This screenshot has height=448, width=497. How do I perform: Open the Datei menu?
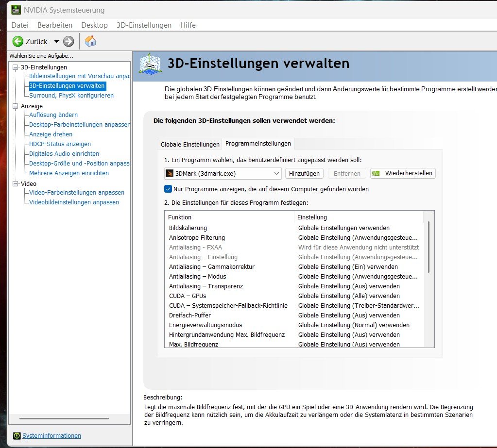click(x=20, y=25)
